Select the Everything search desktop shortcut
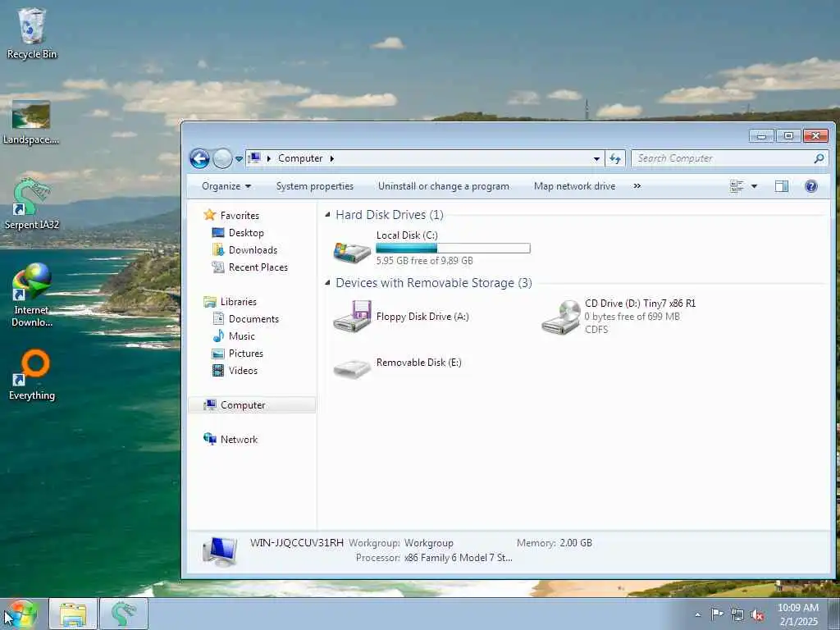This screenshot has width=840, height=630. pyautogui.click(x=32, y=375)
